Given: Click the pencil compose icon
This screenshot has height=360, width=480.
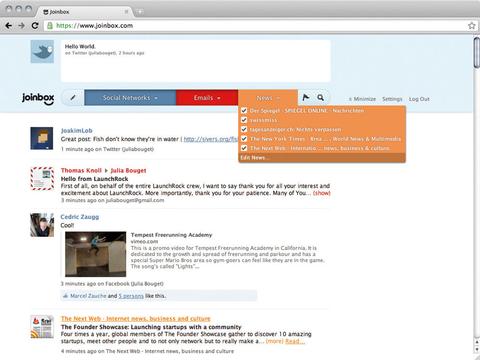Looking at the screenshot, I should [x=73, y=98].
